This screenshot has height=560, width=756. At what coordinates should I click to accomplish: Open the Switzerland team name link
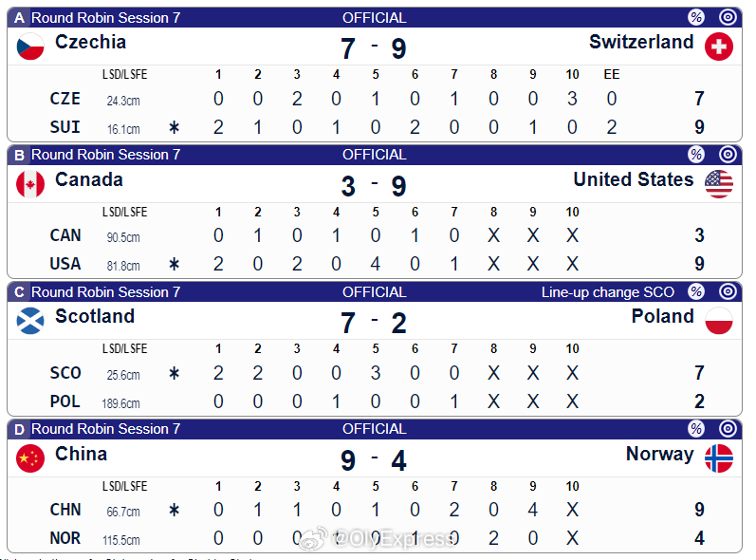[641, 42]
